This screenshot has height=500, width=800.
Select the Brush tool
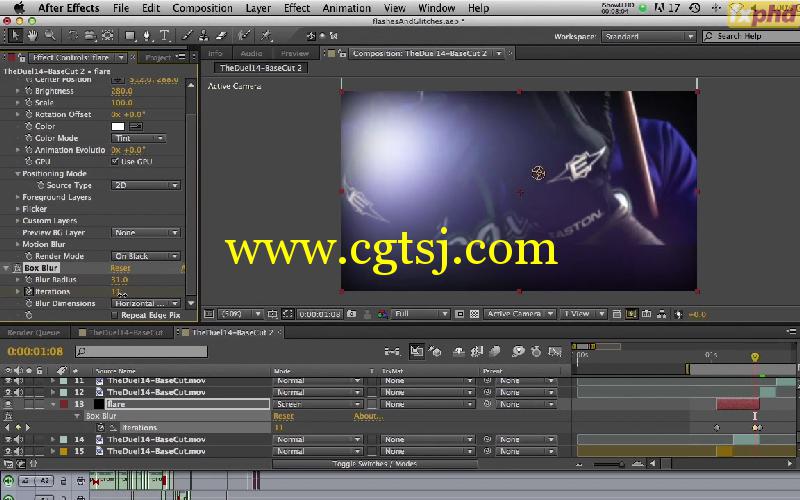point(187,35)
